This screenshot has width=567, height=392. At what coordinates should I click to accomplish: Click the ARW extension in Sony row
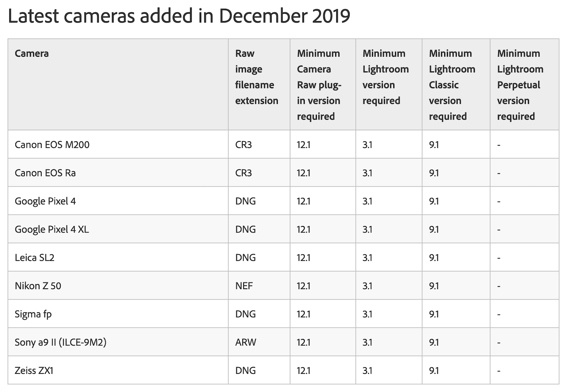tap(245, 342)
